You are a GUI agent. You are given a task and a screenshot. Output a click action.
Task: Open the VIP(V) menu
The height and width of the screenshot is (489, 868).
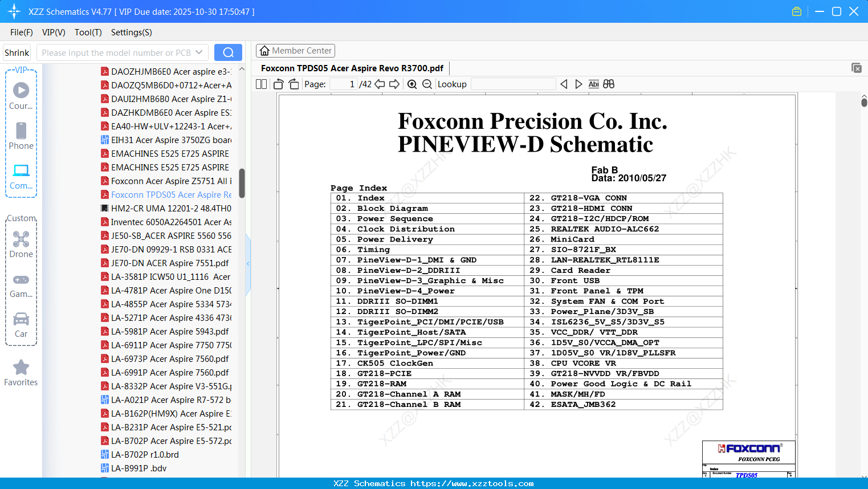pyautogui.click(x=54, y=32)
